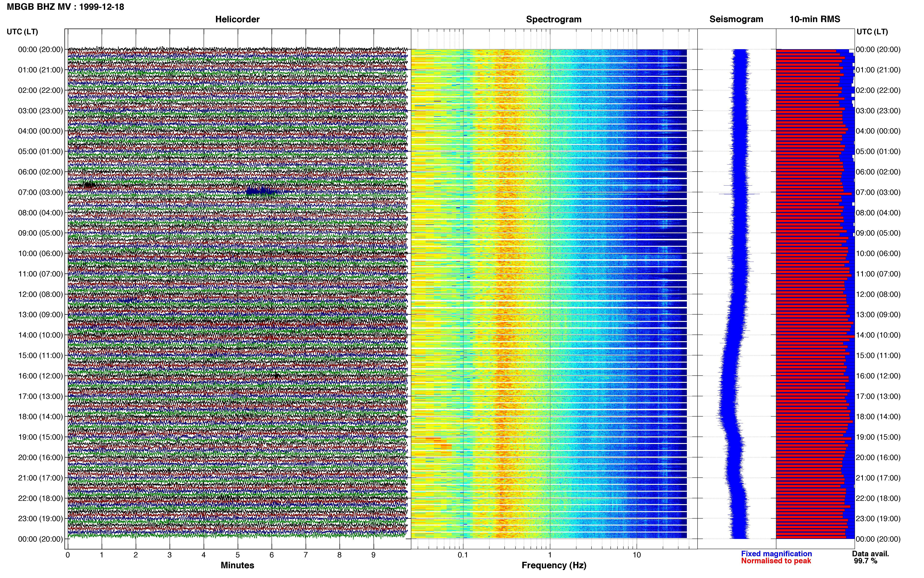Click the 'Data avail.' label
Image resolution: width=924 pixels, height=578 pixels.
click(x=870, y=554)
